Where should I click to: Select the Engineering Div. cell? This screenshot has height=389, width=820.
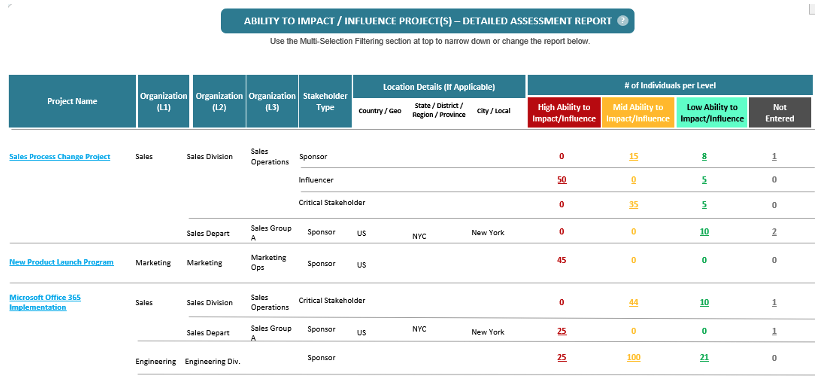[212, 361]
